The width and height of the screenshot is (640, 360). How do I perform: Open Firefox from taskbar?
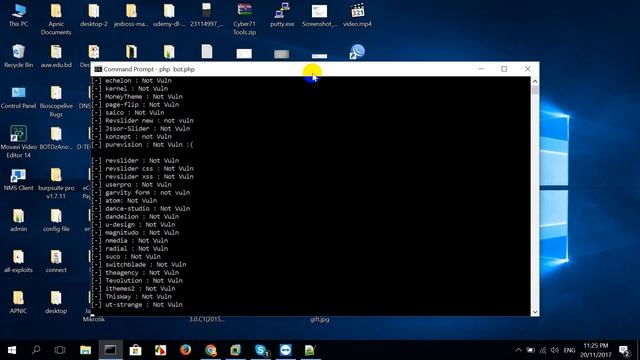tap(185, 350)
